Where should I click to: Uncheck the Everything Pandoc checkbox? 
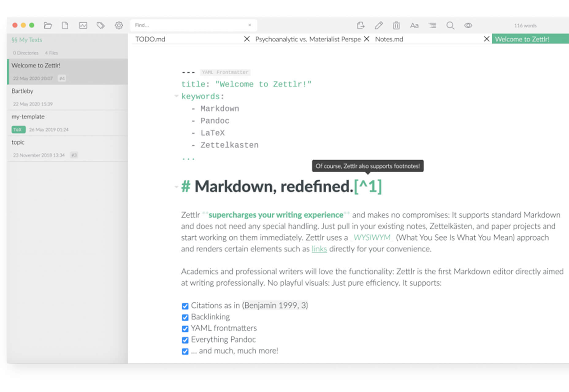pyautogui.click(x=185, y=340)
